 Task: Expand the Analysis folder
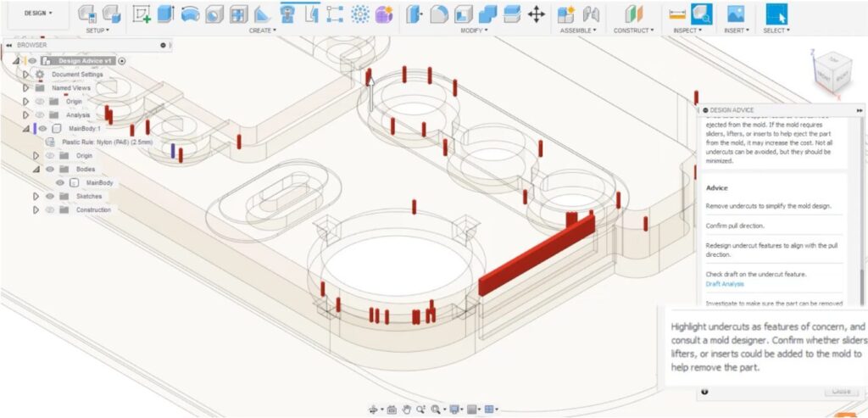pyautogui.click(x=25, y=115)
